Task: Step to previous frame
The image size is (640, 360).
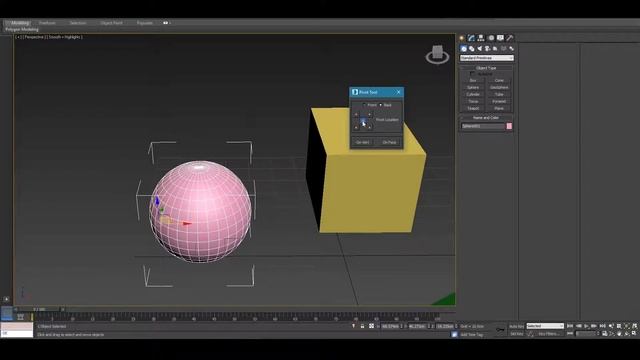Action: pyautogui.click(x=579, y=326)
